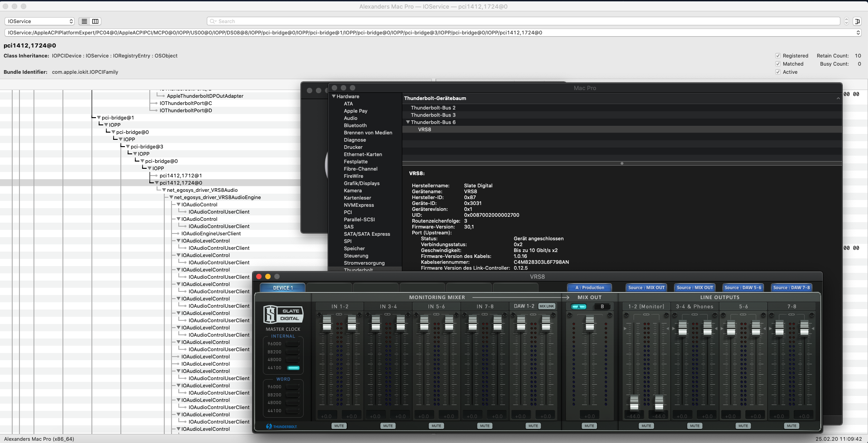Image resolution: width=868 pixels, height=443 pixels.
Task: Select the DEVICE 1 tab
Action: click(x=283, y=288)
